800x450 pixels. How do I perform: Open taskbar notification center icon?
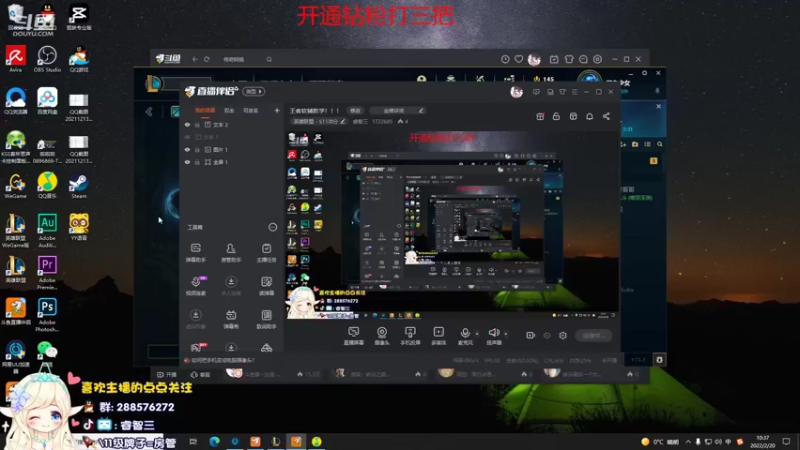(786, 441)
